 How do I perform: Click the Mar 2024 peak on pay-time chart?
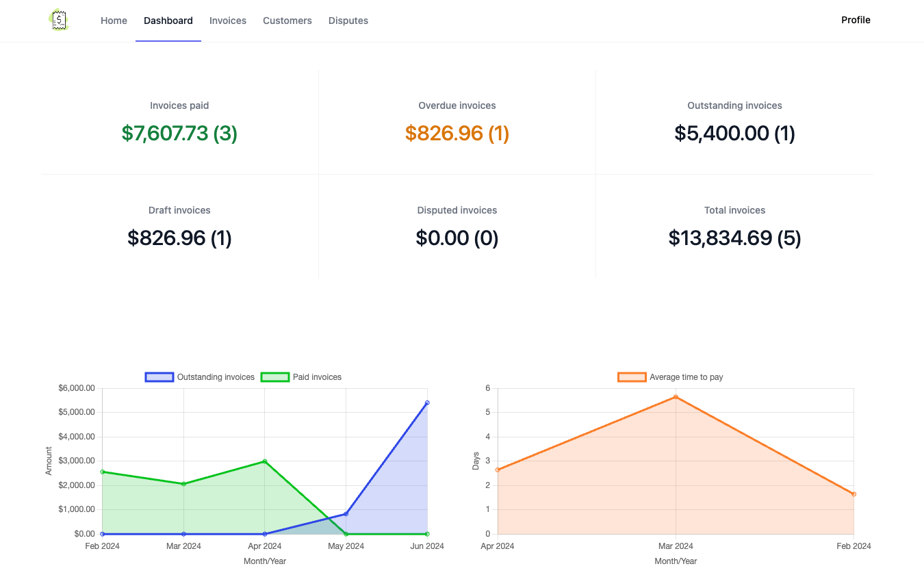click(x=676, y=397)
